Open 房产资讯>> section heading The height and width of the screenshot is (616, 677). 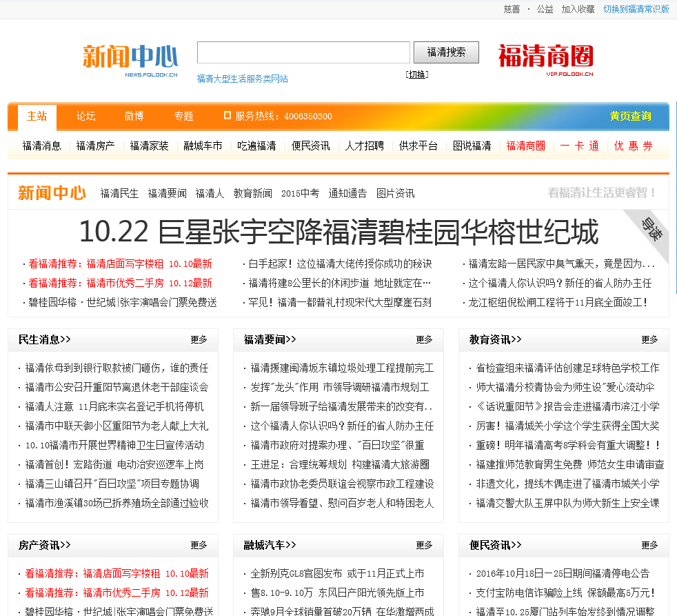coord(45,546)
